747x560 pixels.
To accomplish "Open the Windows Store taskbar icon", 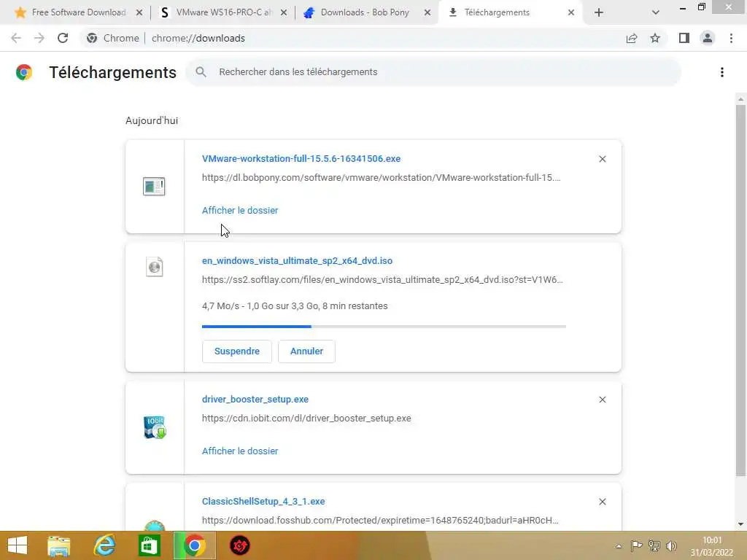I will 149,545.
